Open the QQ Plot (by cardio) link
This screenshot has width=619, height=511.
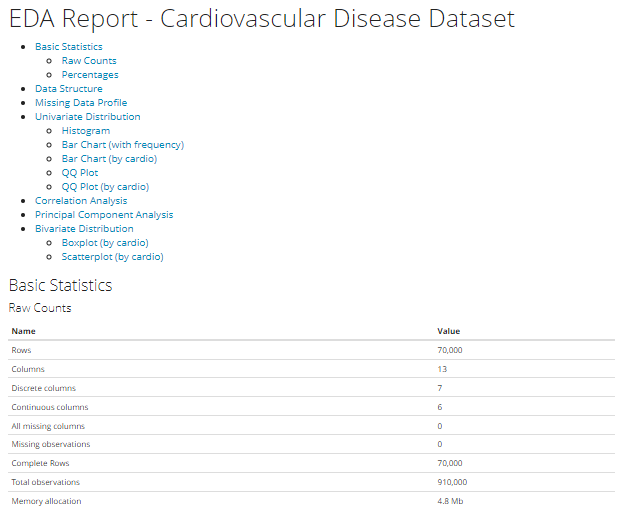pos(104,187)
